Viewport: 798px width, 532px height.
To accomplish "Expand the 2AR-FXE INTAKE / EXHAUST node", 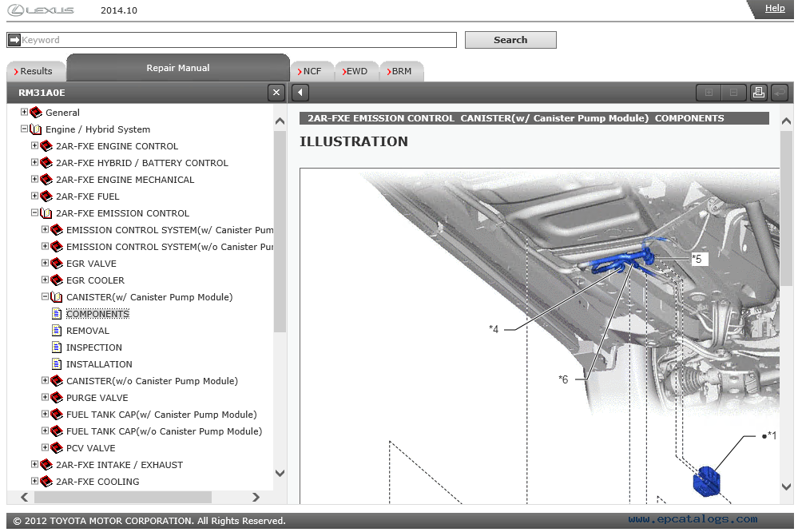I will click(x=34, y=464).
